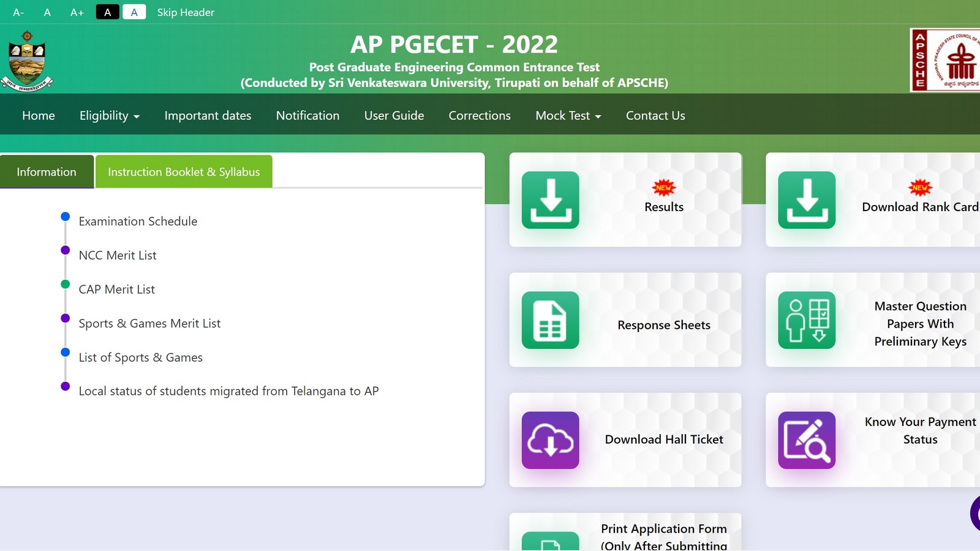This screenshot has width=980, height=551.
Task: Click the Download Hall Ticket label
Action: click(x=664, y=440)
